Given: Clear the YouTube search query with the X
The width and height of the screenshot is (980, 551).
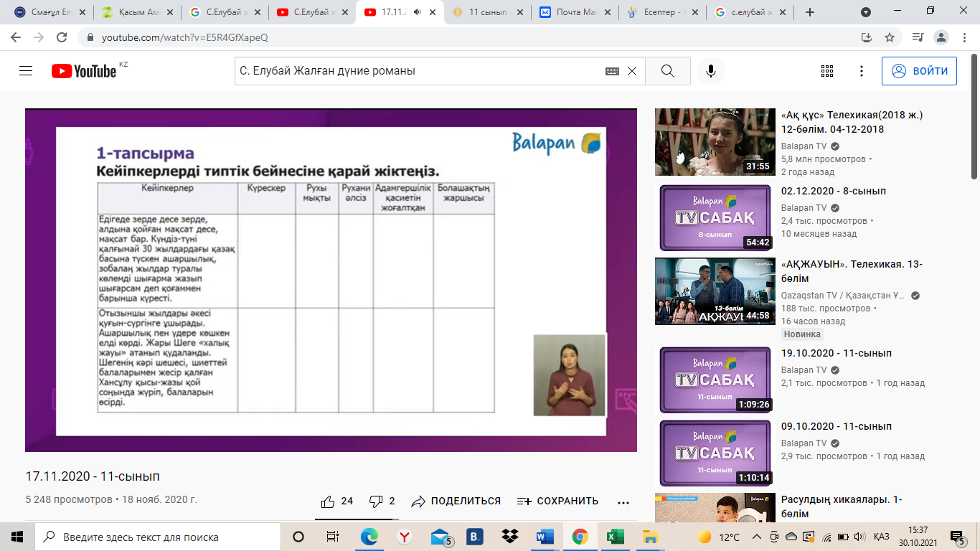Looking at the screenshot, I should point(632,71).
